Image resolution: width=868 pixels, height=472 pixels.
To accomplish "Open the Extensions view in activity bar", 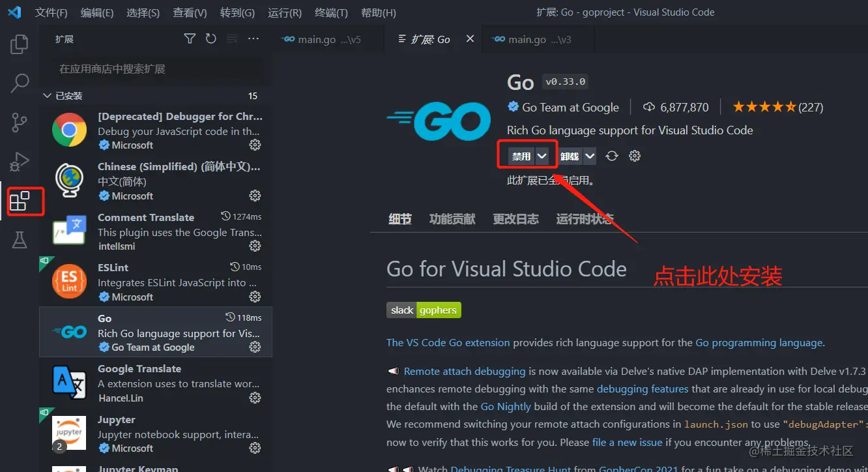I will [x=20, y=201].
